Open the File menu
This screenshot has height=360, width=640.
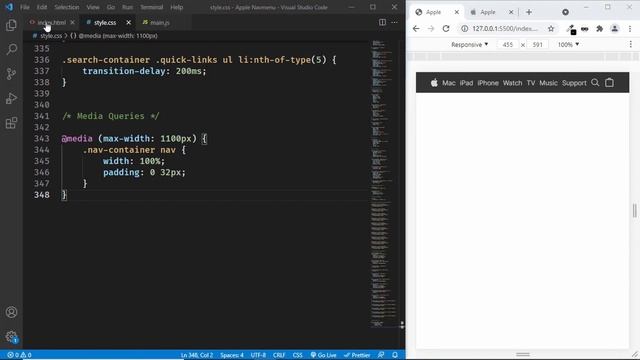pos(25,7)
